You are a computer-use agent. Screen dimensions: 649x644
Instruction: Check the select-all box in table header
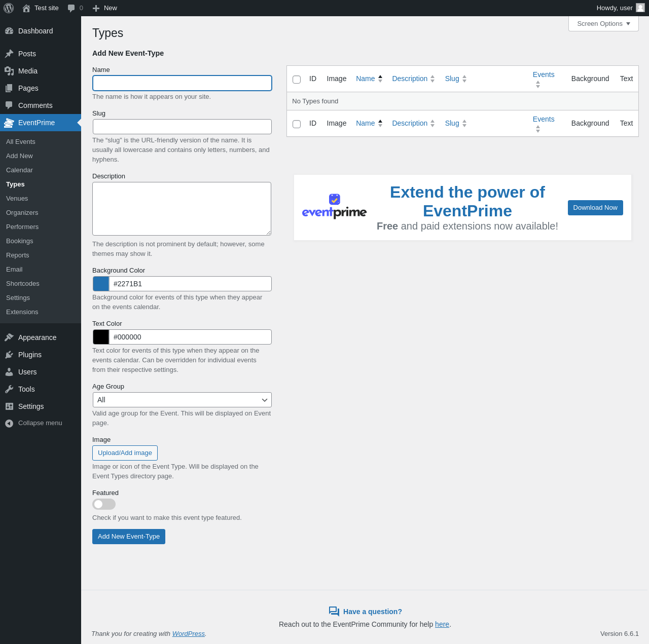(297, 80)
